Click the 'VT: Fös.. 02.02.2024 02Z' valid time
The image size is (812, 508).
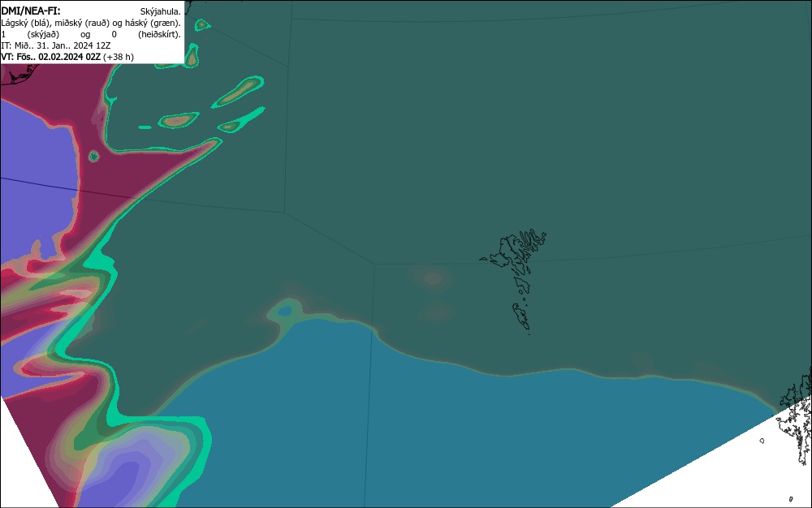click(50, 57)
